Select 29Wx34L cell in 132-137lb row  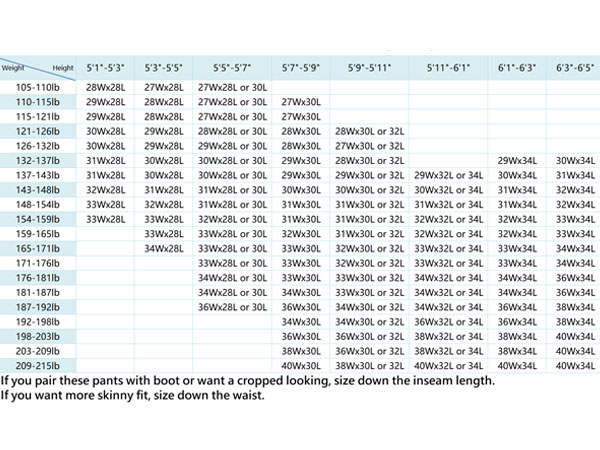pyautogui.click(x=517, y=161)
